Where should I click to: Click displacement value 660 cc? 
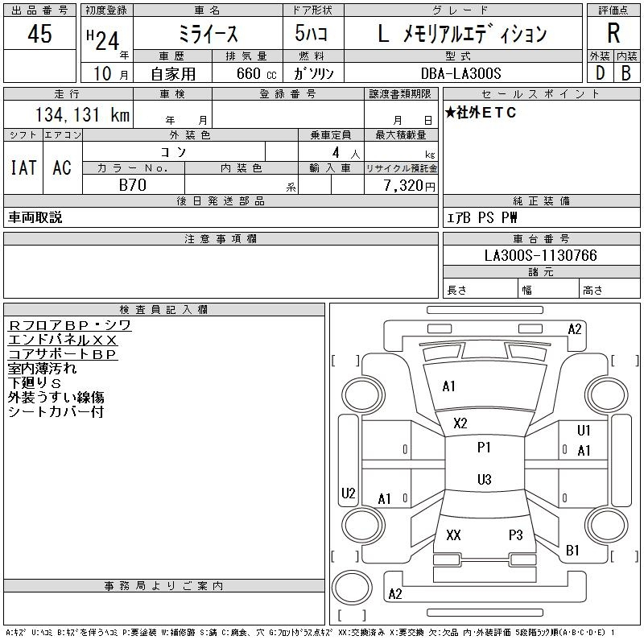point(257,73)
